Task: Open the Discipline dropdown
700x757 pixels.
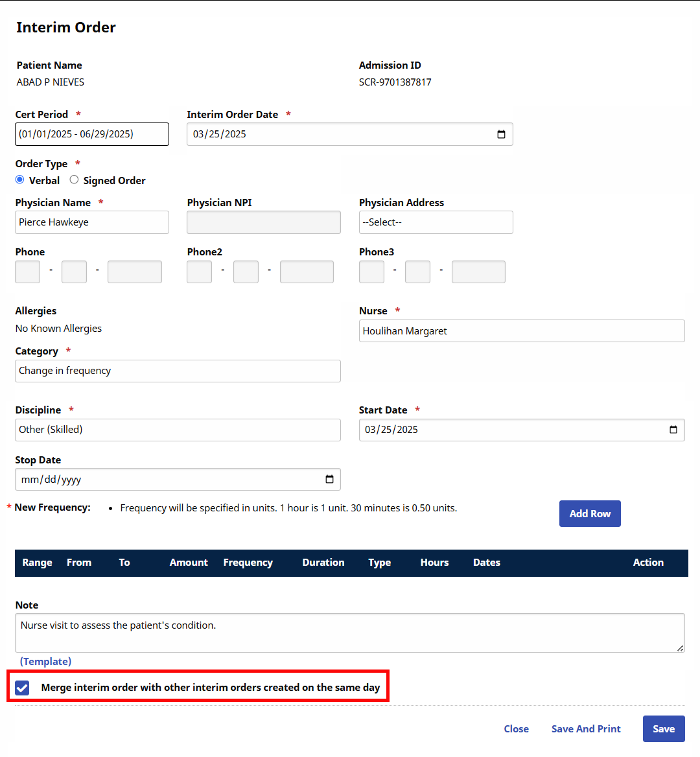Action: [x=178, y=430]
